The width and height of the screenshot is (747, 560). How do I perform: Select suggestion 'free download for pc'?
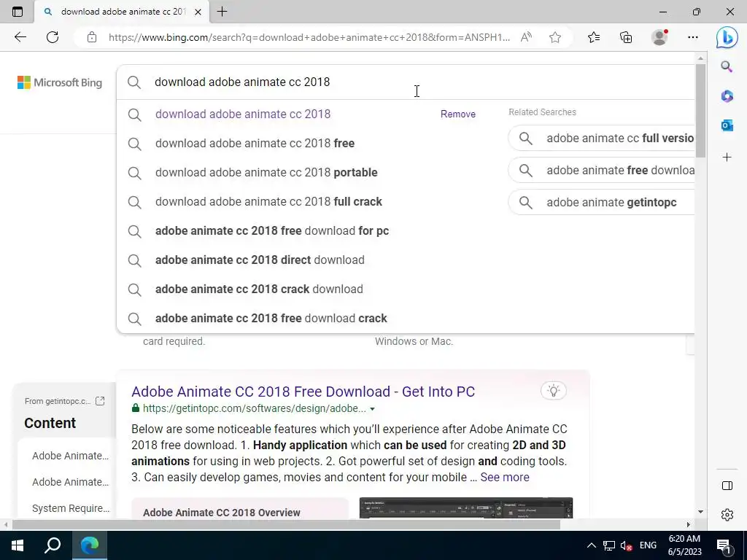click(272, 231)
